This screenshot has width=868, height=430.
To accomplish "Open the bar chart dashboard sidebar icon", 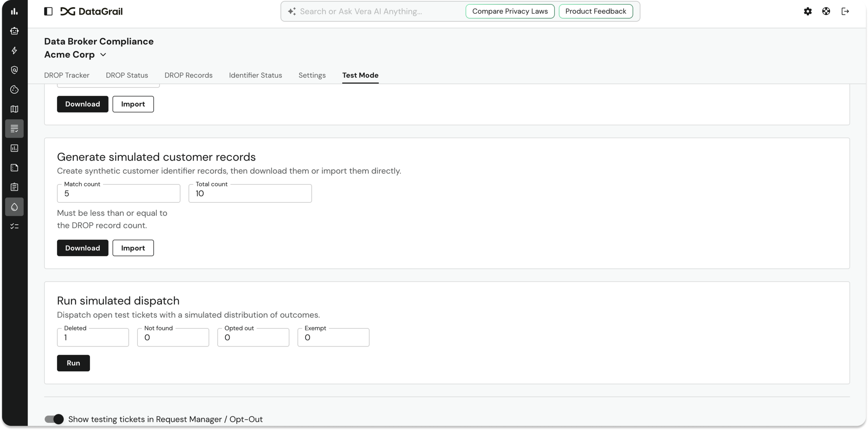I will click(x=14, y=12).
